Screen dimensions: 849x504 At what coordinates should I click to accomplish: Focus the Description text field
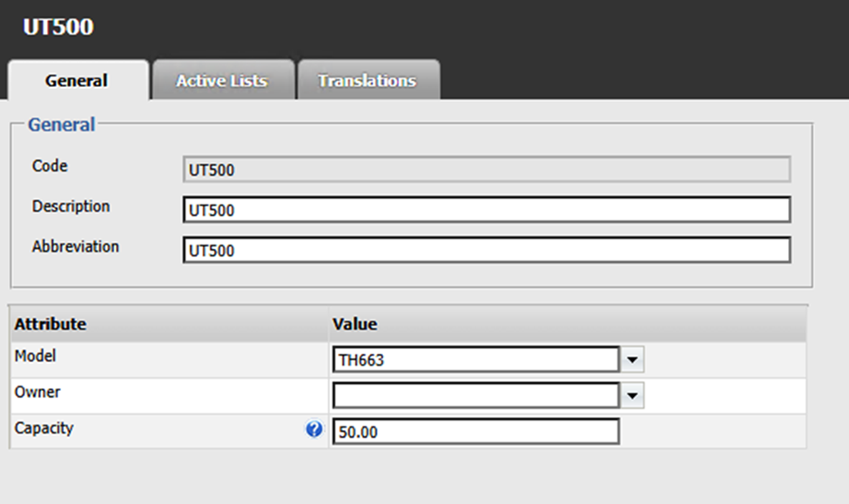[486, 210]
